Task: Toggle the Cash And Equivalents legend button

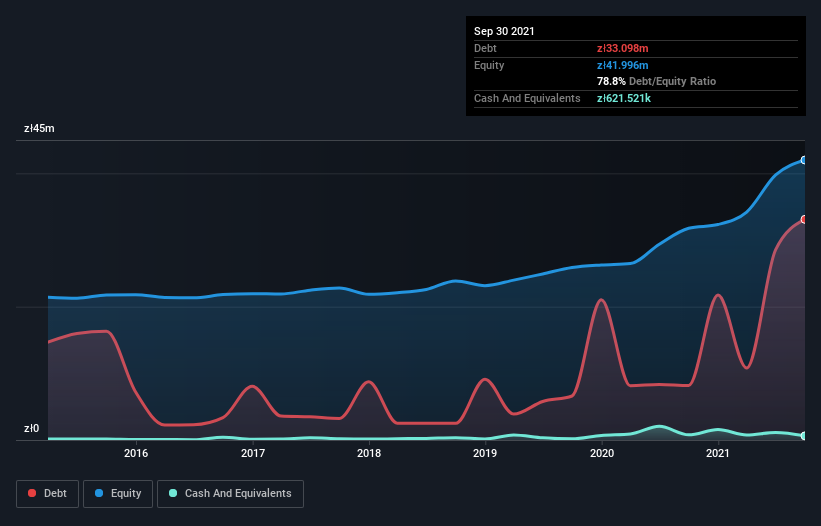Action: click(x=230, y=494)
